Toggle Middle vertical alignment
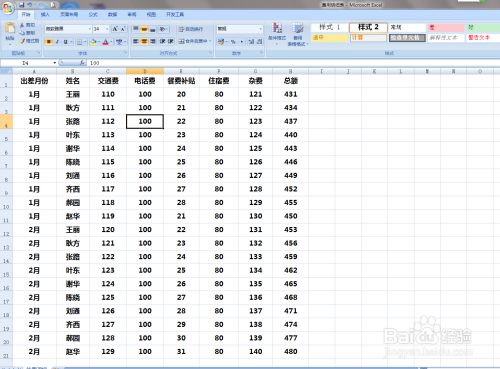This screenshot has width=500, height=369. (x=144, y=29)
